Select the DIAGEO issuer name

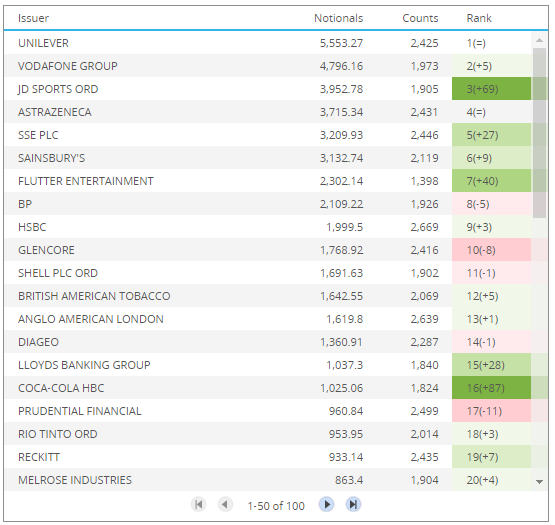click(x=38, y=342)
